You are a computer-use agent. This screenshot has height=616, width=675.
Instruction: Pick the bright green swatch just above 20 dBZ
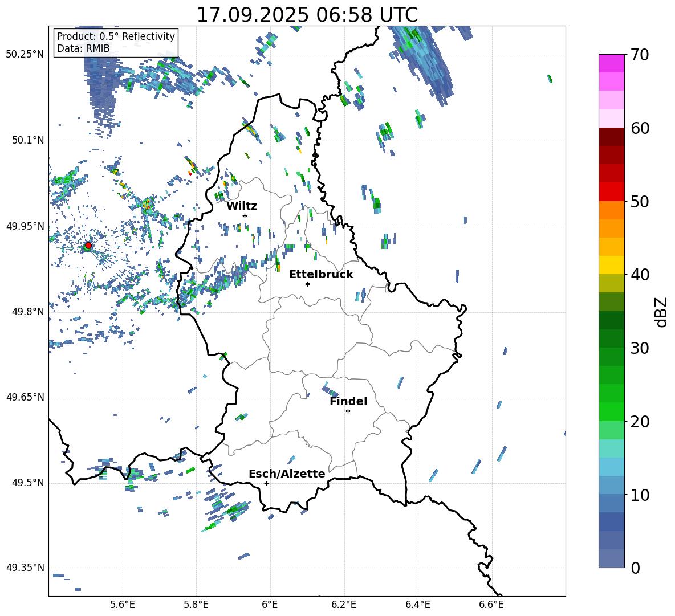coord(612,411)
